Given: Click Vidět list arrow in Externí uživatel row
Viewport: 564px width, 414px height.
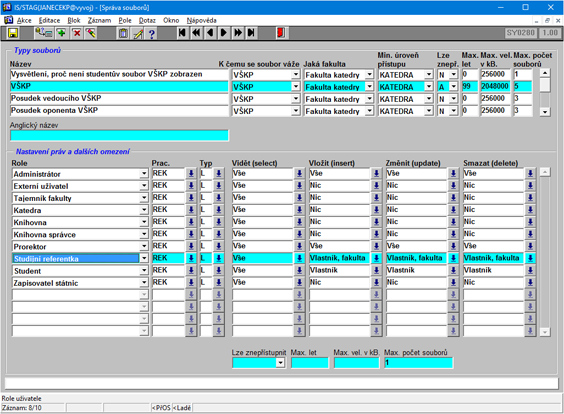Looking at the screenshot, I should 299,186.
